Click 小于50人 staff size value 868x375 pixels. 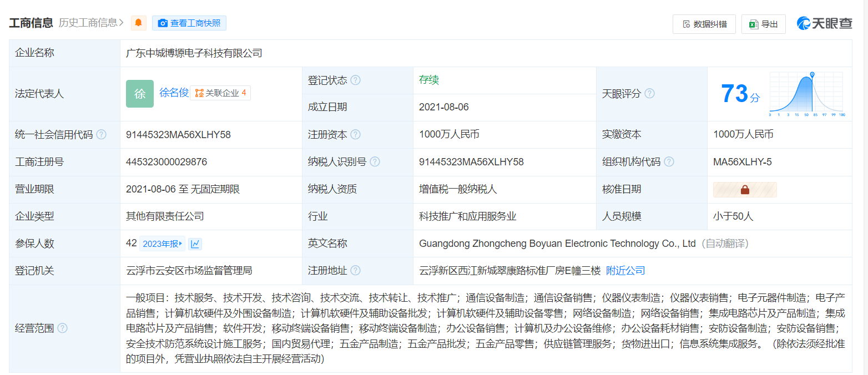pyautogui.click(x=733, y=216)
